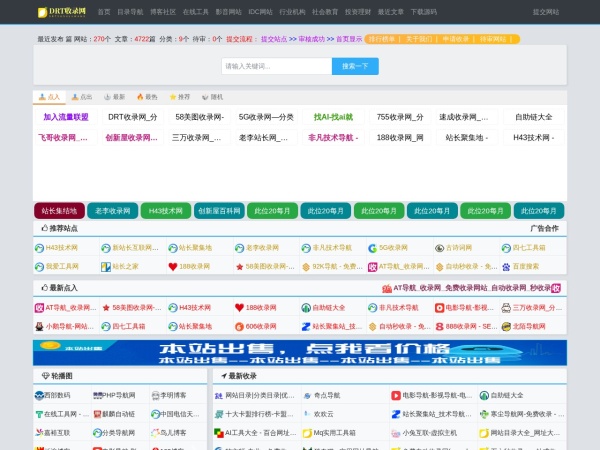The height and width of the screenshot is (450, 600).
Task: Open the 奇点导航 link in 最新收录
Action: (327, 395)
